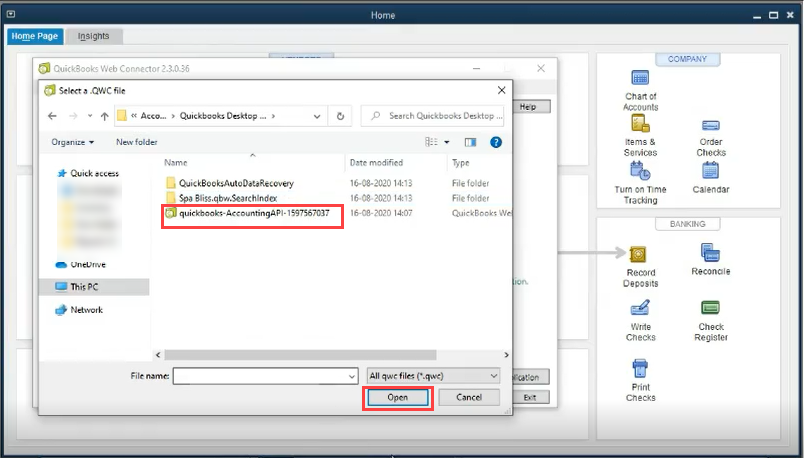The width and height of the screenshot is (804, 458).
Task: Toggle the preview pane icon
Action: [470, 142]
